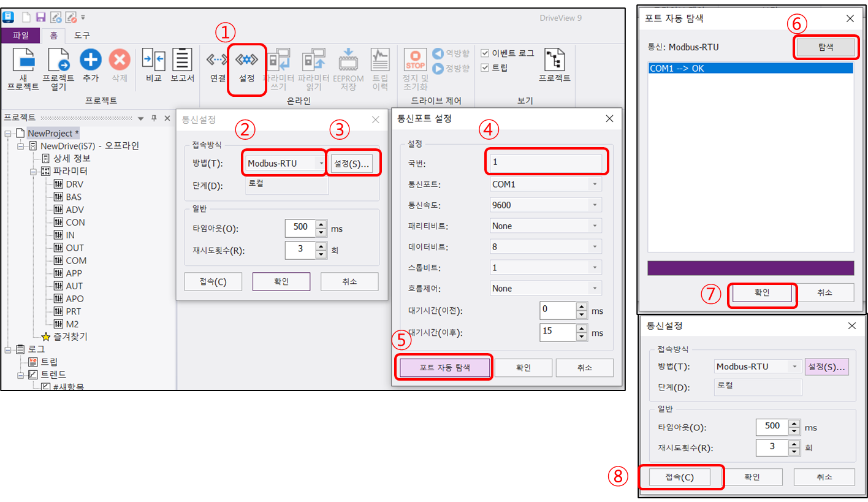This screenshot has height=502, width=868.
Task: Increase timeout value using the stepper arrow
Action: pyautogui.click(x=320, y=224)
